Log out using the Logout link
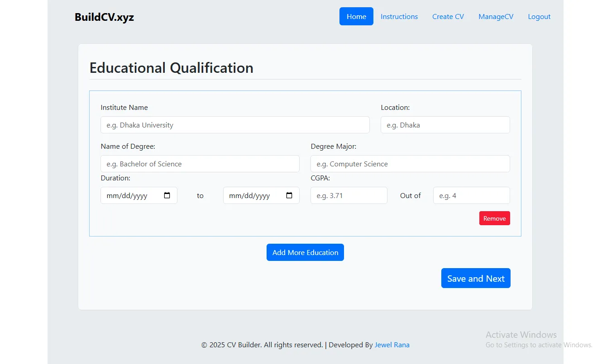This screenshot has width=602, height=364. pyautogui.click(x=539, y=16)
